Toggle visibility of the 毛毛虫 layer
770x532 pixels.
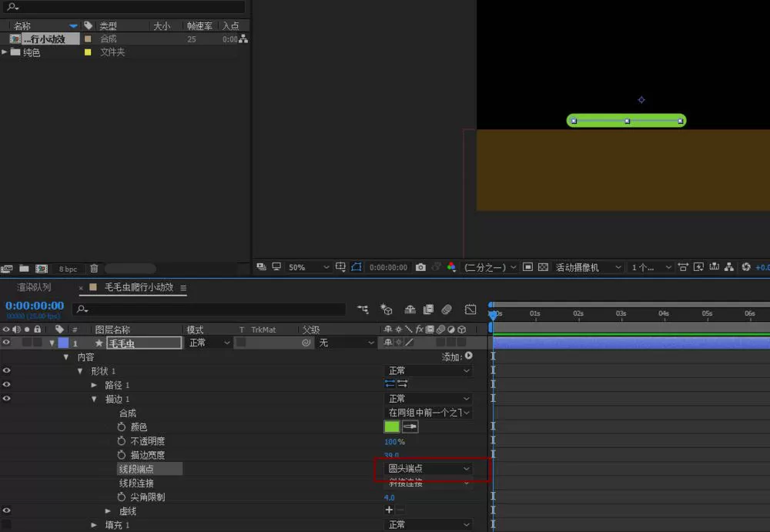(x=6, y=343)
